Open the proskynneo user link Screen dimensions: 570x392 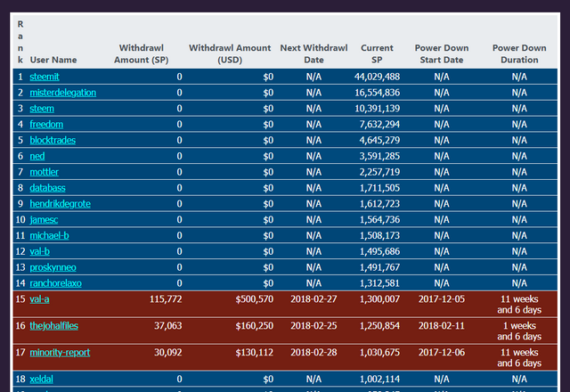pos(53,267)
